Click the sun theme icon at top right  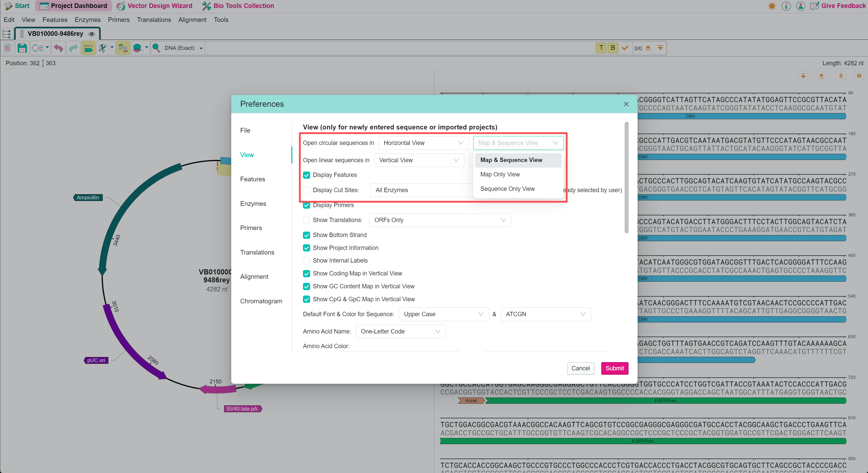pos(772,6)
